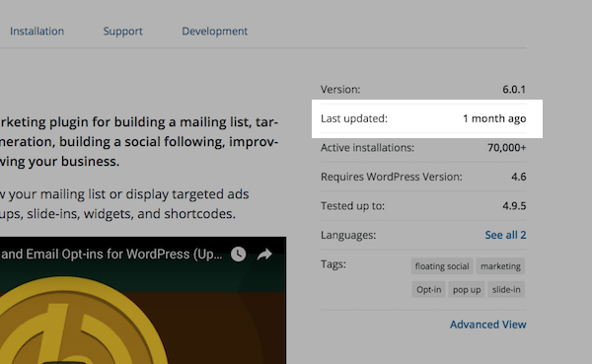
Task: Open the Advanced View link
Action: pyautogui.click(x=487, y=325)
